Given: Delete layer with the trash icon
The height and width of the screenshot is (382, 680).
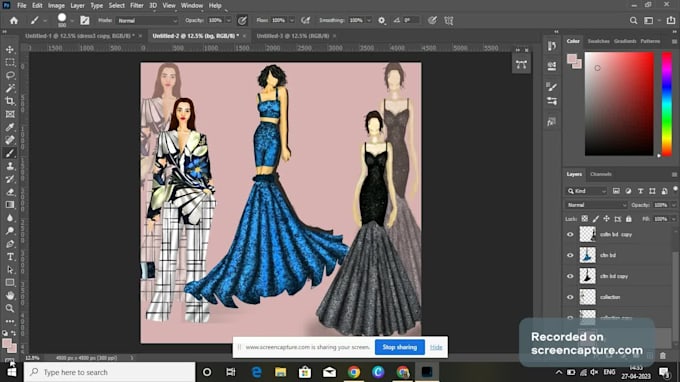Looking at the screenshot, I should coord(663,356).
